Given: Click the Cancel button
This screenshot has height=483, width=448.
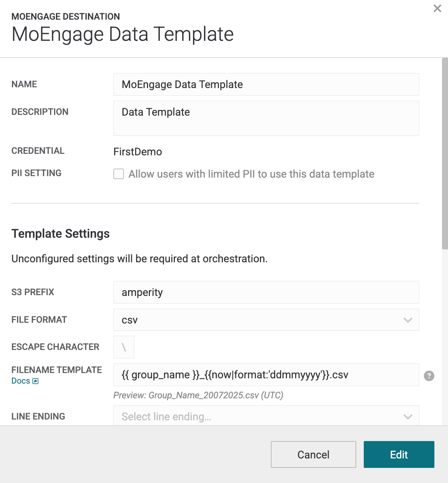Looking at the screenshot, I should (314, 454).
